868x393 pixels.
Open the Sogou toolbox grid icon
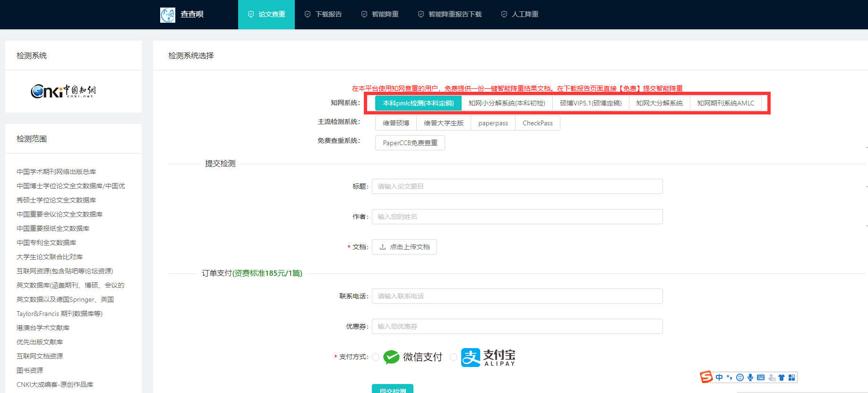pos(792,377)
